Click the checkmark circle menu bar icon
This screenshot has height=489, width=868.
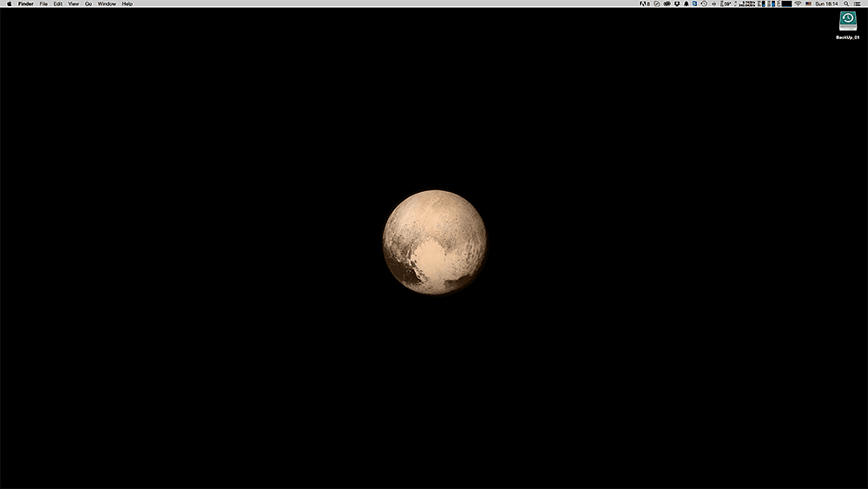656,3
